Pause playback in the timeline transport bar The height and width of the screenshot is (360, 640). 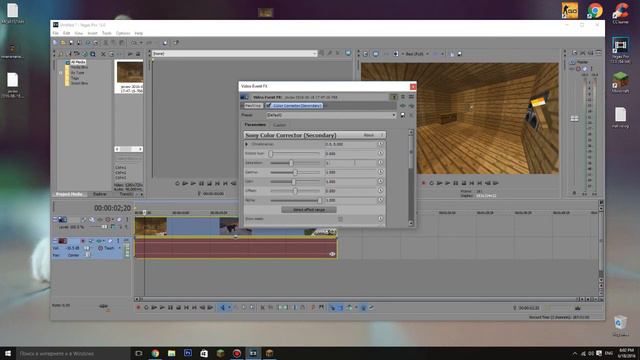(170, 307)
